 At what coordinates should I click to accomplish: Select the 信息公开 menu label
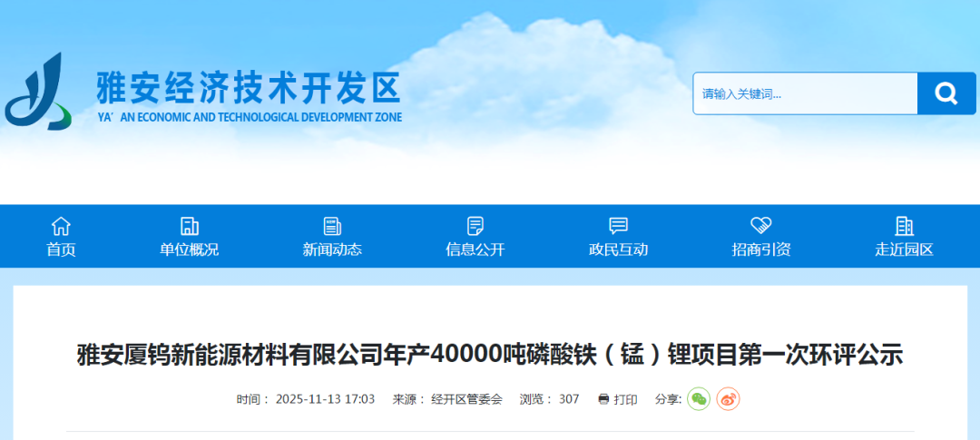click(x=475, y=250)
